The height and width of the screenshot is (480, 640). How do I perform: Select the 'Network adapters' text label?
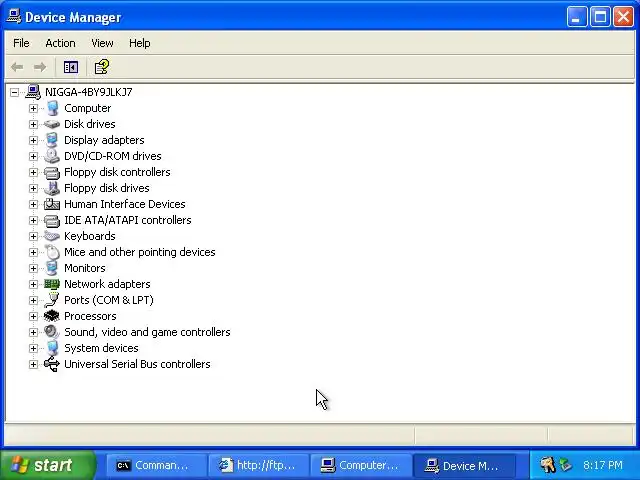pos(107,284)
